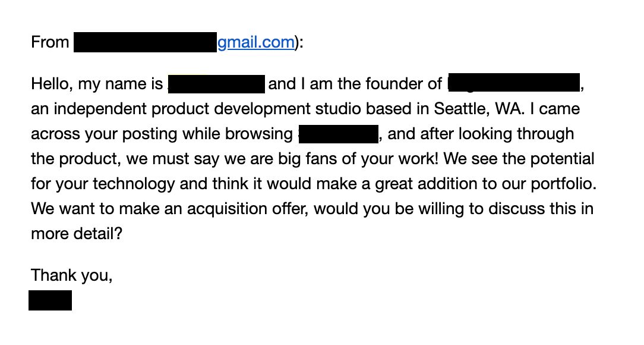Click the redacted company name after 'founder of'
The width and height of the screenshot is (644, 345).
pyautogui.click(x=514, y=82)
